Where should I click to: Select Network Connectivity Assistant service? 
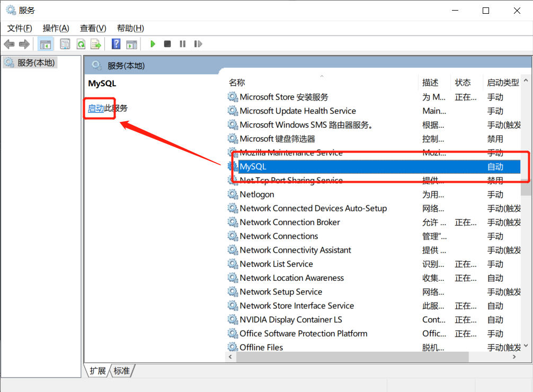(374, 250)
